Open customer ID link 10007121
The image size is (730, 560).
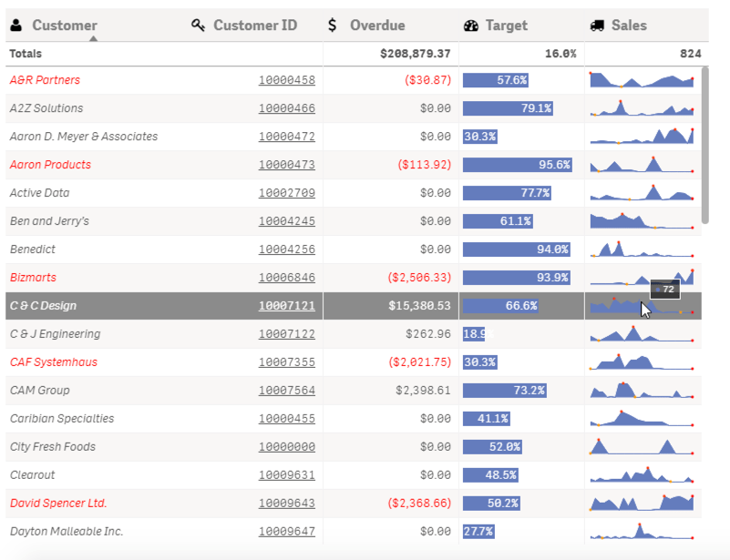pyautogui.click(x=287, y=306)
